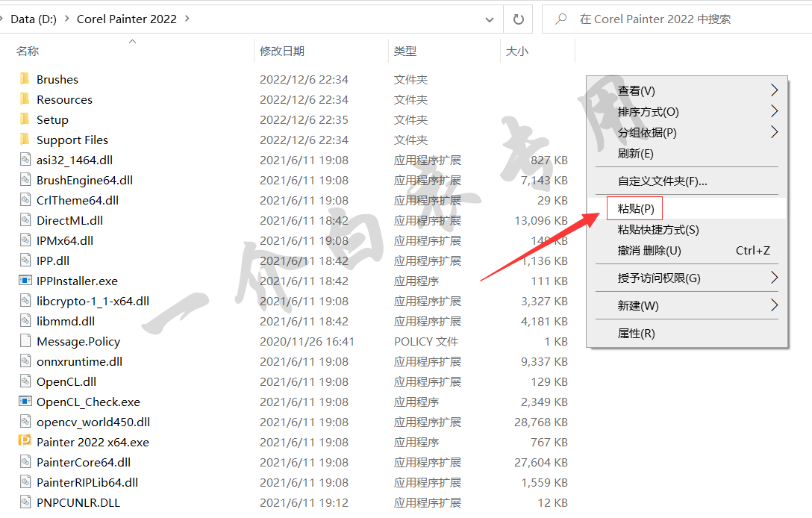
Task: Click the Resources folder icon
Action: tap(25, 99)
